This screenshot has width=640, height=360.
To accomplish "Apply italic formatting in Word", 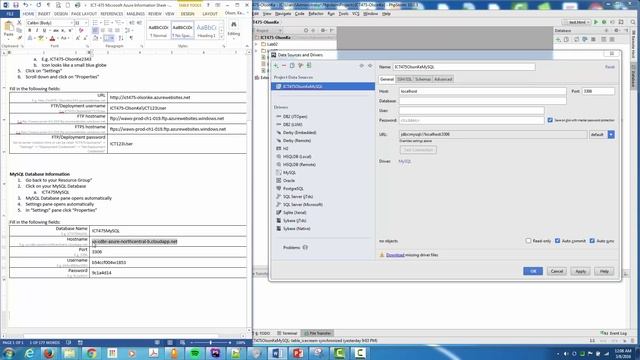I will [37, 31].
